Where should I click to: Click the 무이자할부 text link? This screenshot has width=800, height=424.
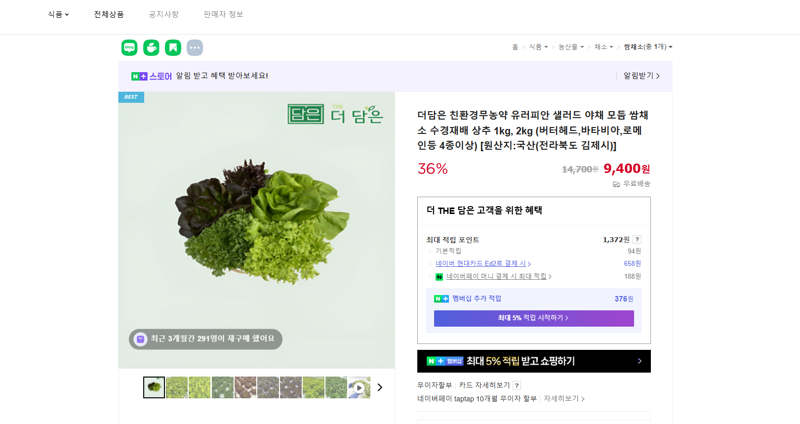point(435,385)
